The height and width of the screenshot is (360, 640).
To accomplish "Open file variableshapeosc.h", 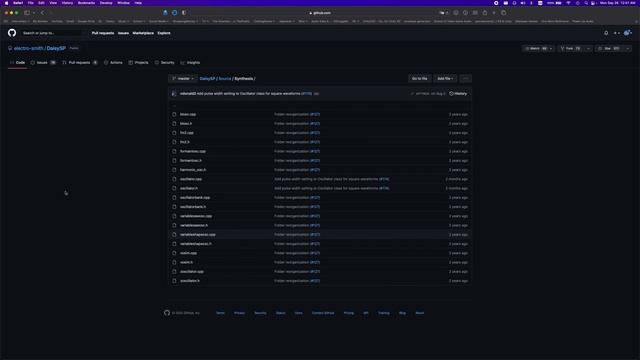I will 196,244.
